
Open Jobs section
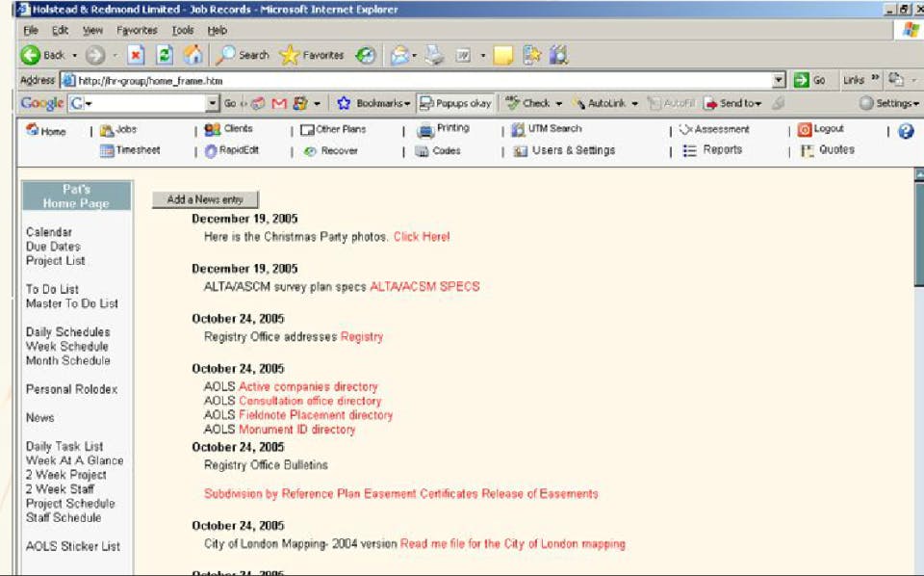117,129
